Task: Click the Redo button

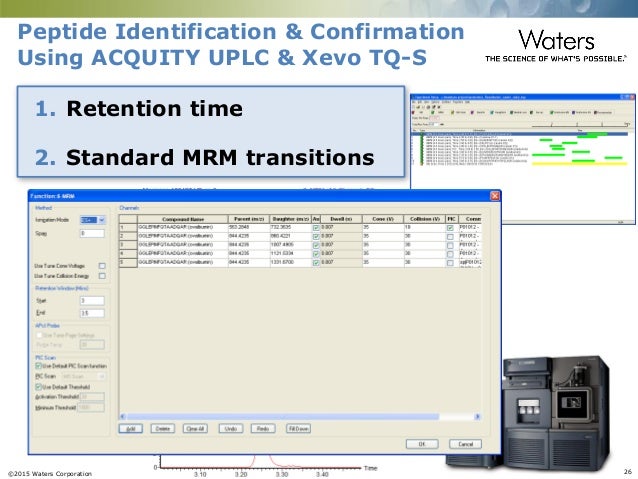Action: tap(263, 429)
